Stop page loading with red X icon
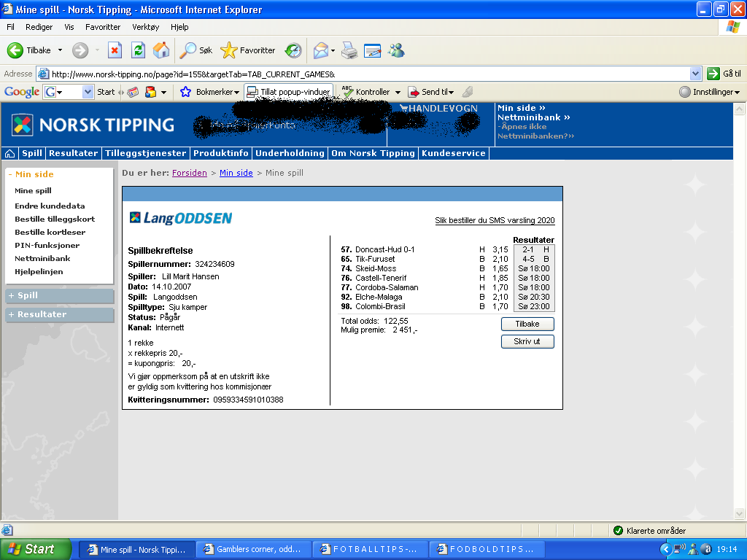The height and width of the screenshot is (560, 747). pos(115,50)
